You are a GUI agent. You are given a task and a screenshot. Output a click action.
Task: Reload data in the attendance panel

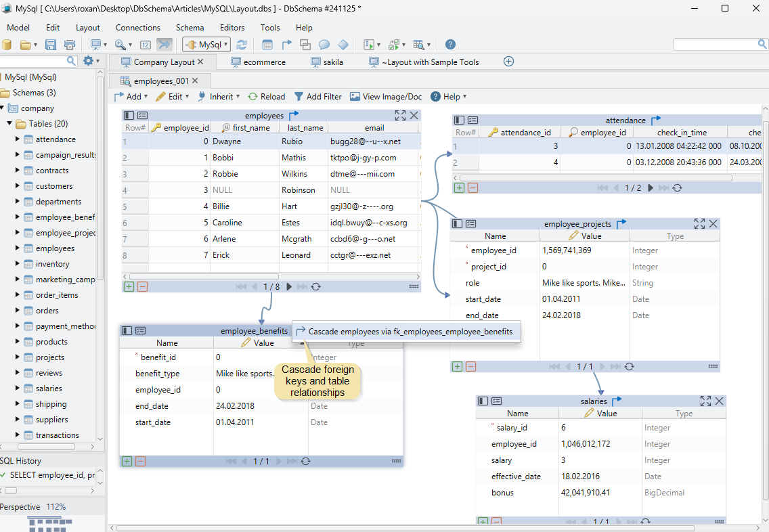point(678,187)
